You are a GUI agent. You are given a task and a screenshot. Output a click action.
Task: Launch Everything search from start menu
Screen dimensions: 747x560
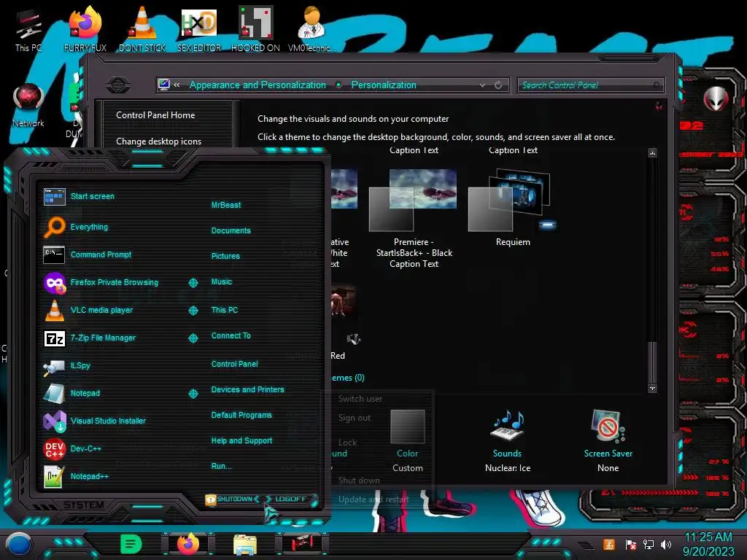pyautogui.click(x=89, y=227)
